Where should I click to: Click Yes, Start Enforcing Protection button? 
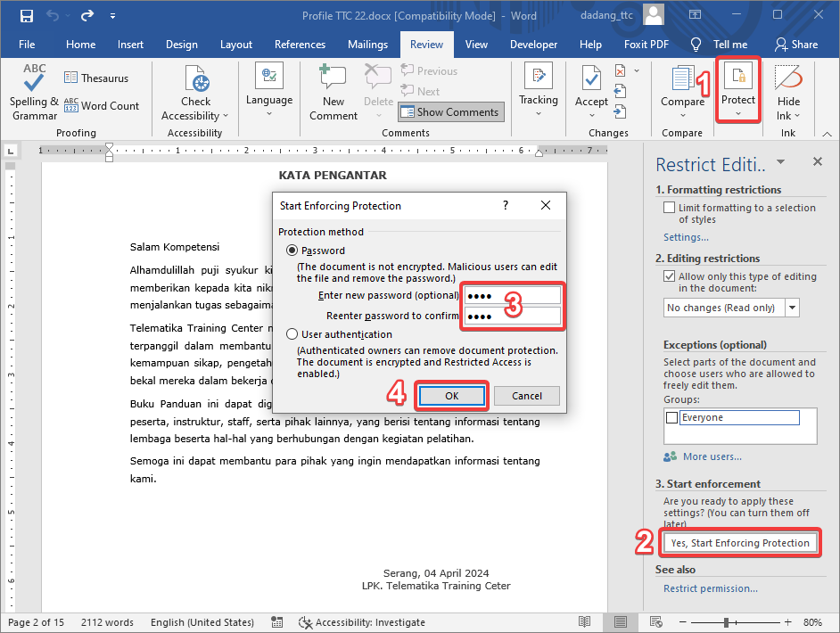click(x=739, y=543)
